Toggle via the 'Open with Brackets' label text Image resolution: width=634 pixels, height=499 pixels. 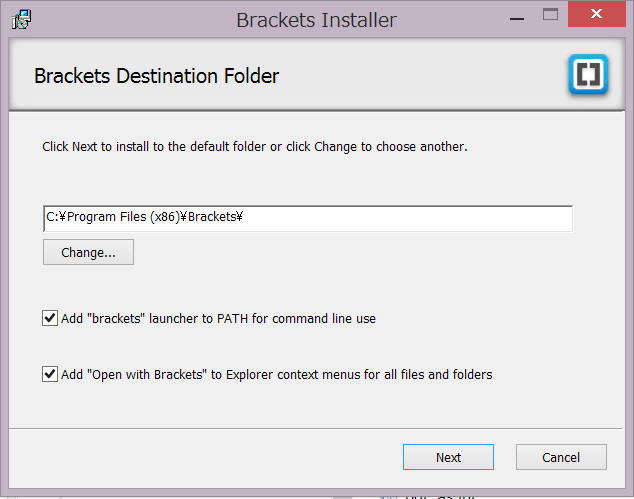[277, 375]
